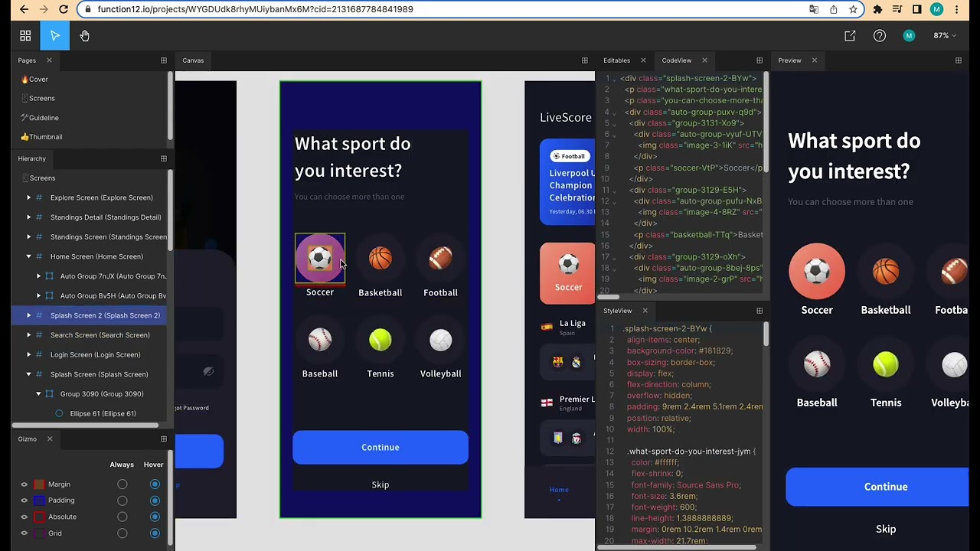
Task: Click the browser share icon
Action: pos(833,9)
